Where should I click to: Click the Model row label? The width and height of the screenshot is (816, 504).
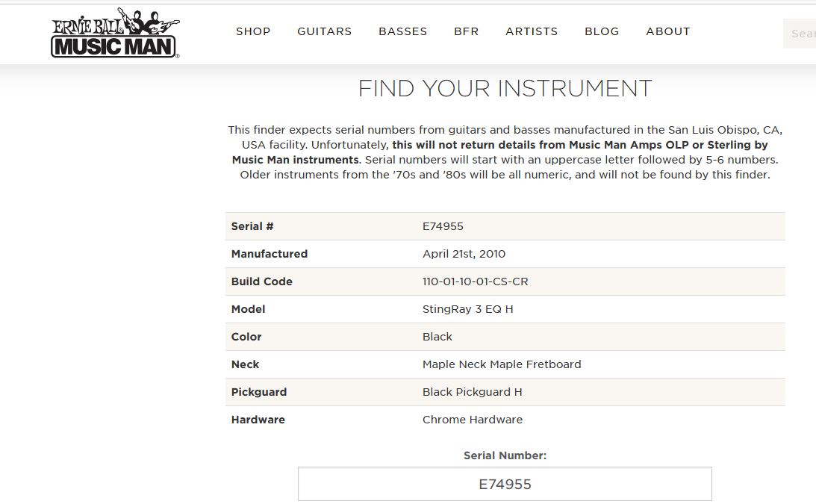click(249, 309)
